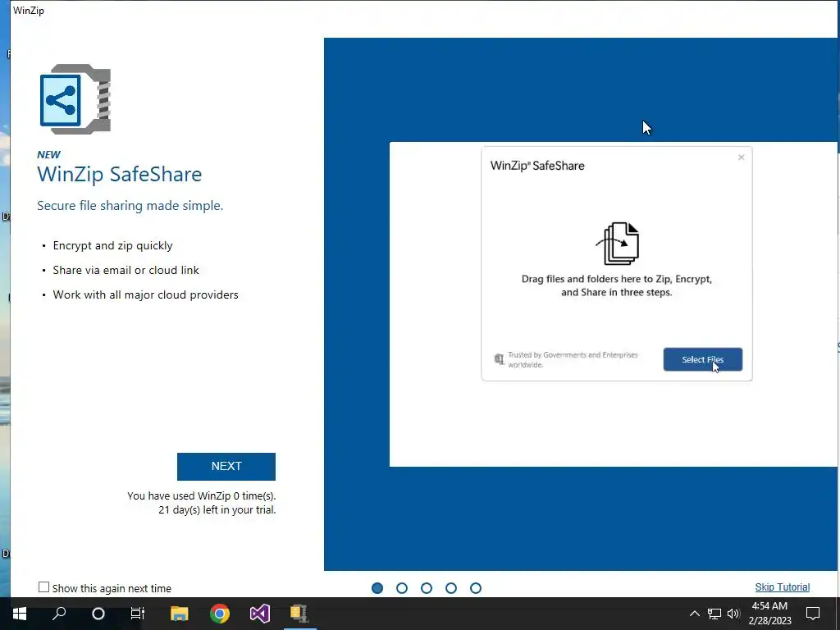This screenshot has height=630, width=840.
Task: Click the WinZip SafeShare heading text
Action: pyautogui.click(x=120, y=174)
